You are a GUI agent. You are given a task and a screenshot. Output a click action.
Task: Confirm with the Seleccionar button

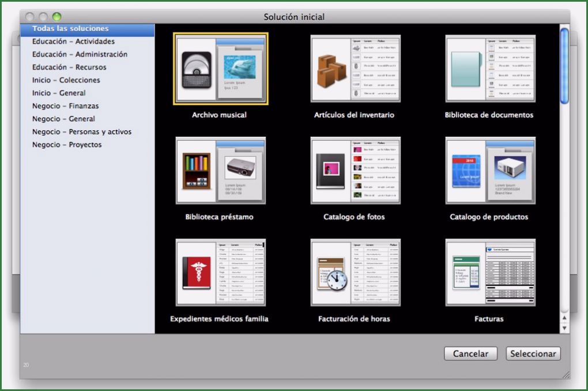pyautogui.click(x=533, y=354)
